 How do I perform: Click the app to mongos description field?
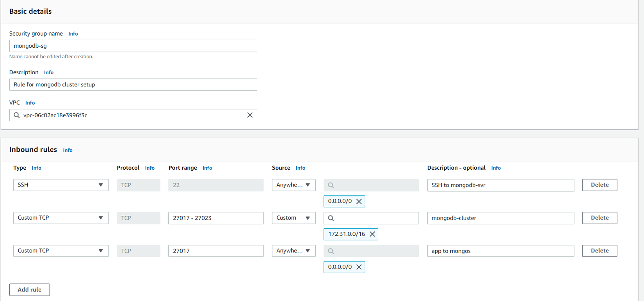[x=500, y=251]
